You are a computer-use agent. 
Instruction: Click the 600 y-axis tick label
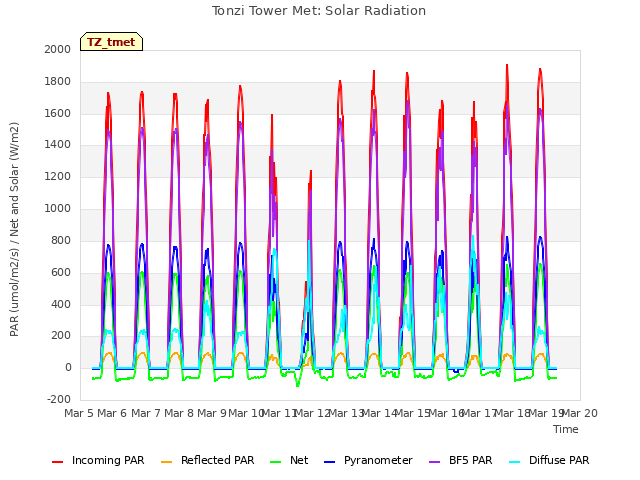point(61,272)
